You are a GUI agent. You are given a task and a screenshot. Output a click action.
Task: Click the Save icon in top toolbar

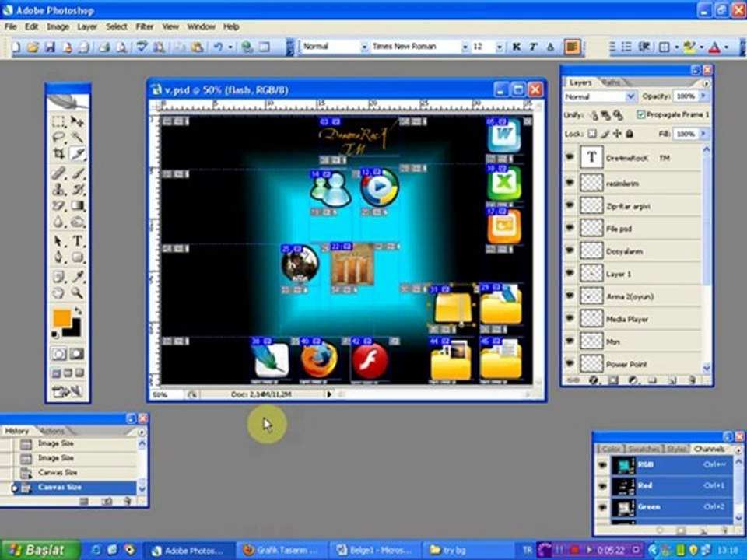point(50,47)
